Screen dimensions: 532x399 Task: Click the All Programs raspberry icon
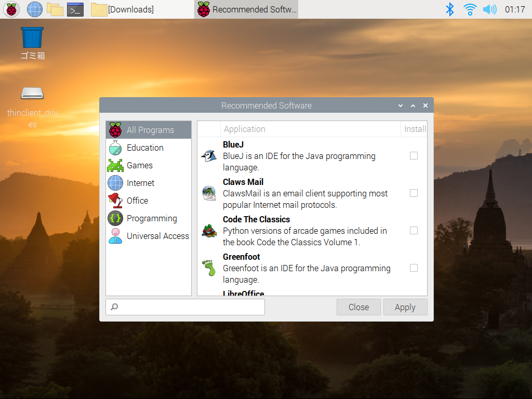[115, 130]
